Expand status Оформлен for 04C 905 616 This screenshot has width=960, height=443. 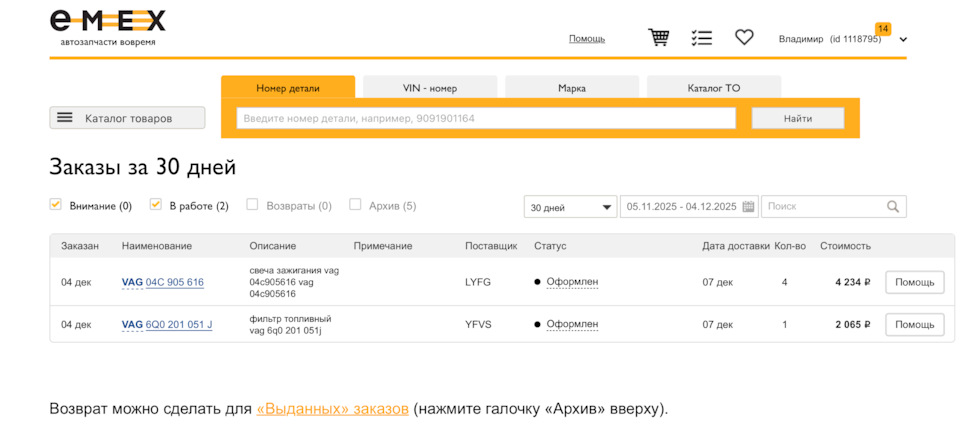point(572,282)
